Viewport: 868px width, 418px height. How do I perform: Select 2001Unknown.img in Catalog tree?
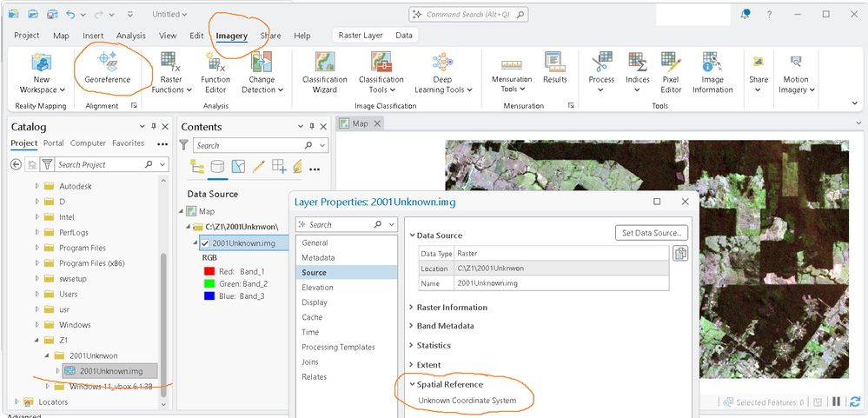110,370
